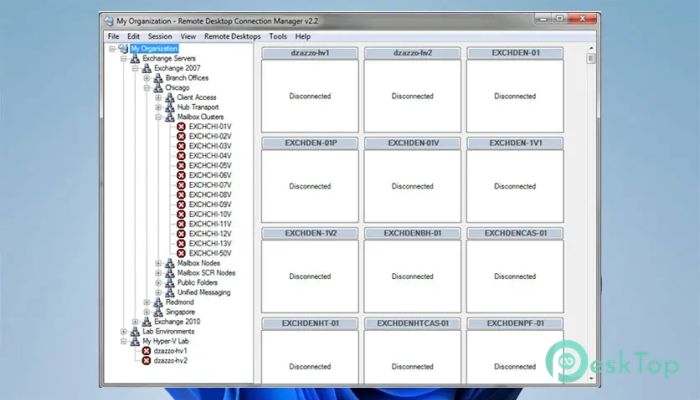Expand the Singapore group
Screen dimensions: 700x400
(x=147, y=312)
